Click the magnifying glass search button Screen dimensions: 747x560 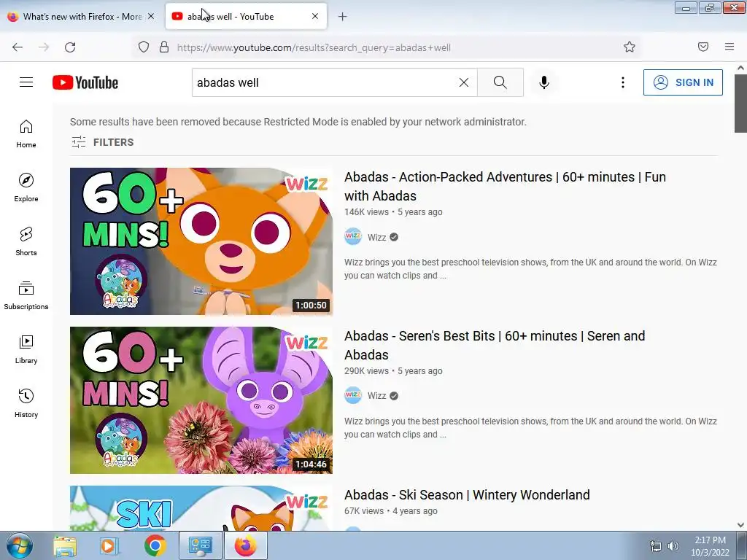coord(500,82)
